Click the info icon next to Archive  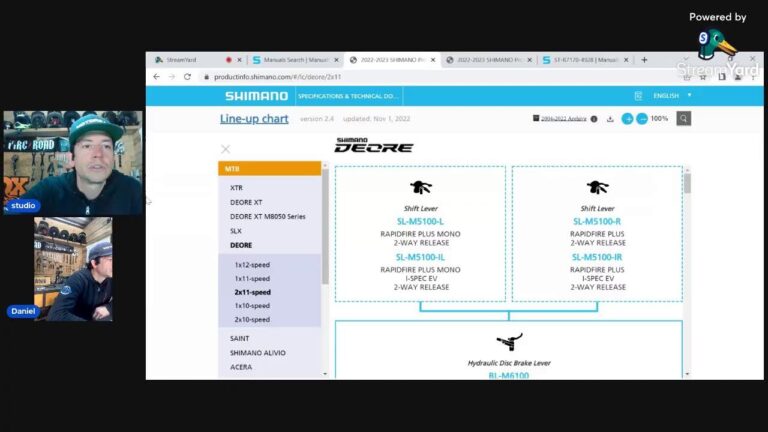coord(594,119)
